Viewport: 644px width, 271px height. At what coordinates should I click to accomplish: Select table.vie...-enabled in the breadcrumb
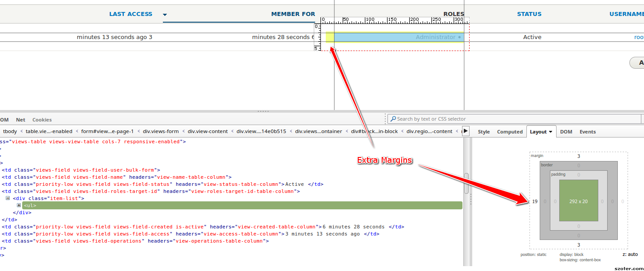coord(49,131)
